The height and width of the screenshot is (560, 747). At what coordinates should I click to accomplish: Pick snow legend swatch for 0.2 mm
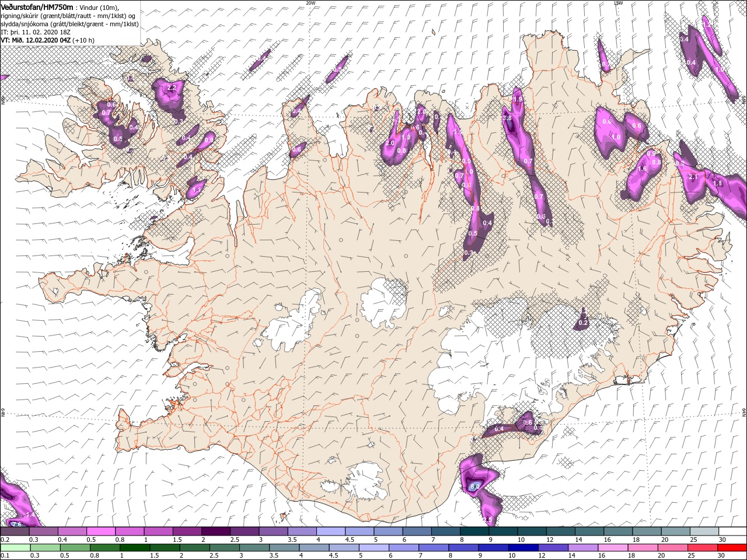pyautogui.click(x=15, y=531)
